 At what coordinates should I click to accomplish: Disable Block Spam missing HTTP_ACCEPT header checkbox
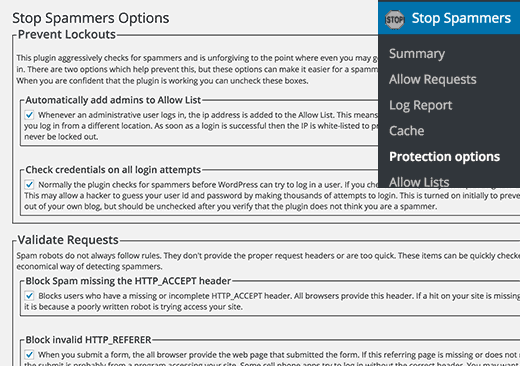29,296
